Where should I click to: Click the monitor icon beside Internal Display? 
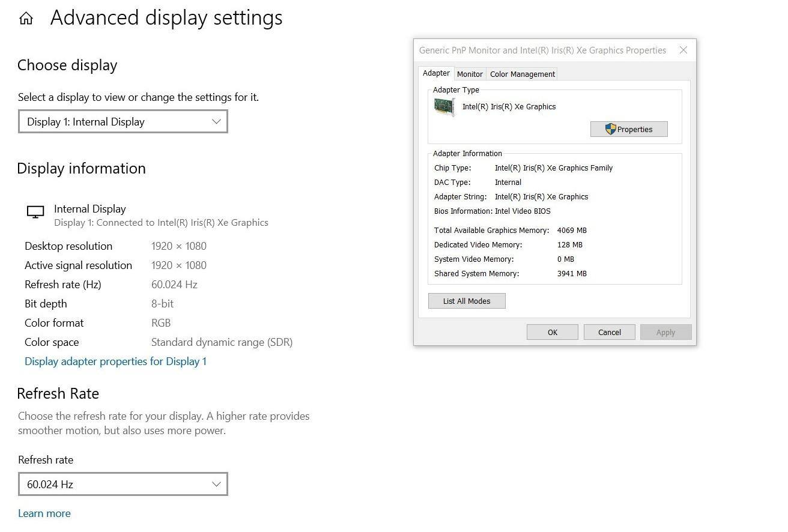coord(35,213)
